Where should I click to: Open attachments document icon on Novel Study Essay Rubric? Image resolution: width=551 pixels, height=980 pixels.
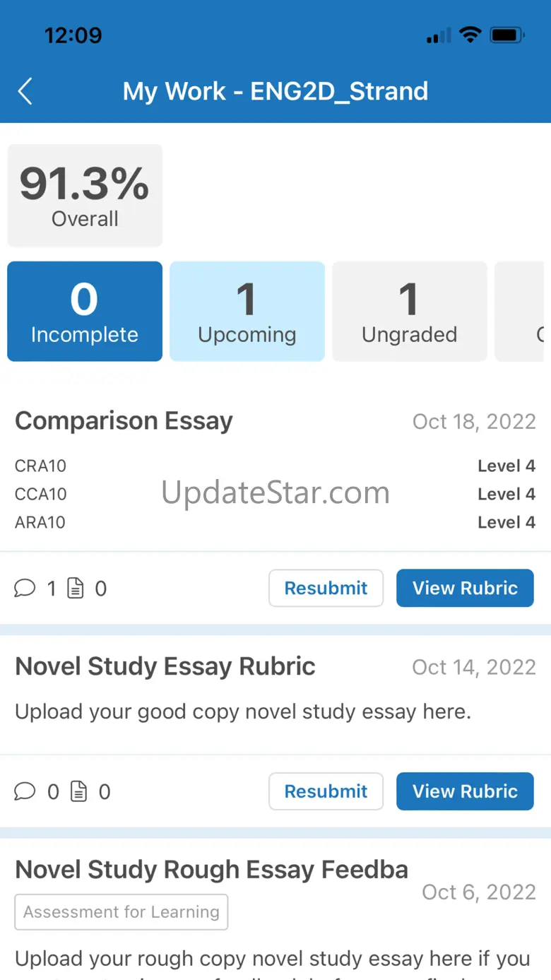tap(78, 792)
